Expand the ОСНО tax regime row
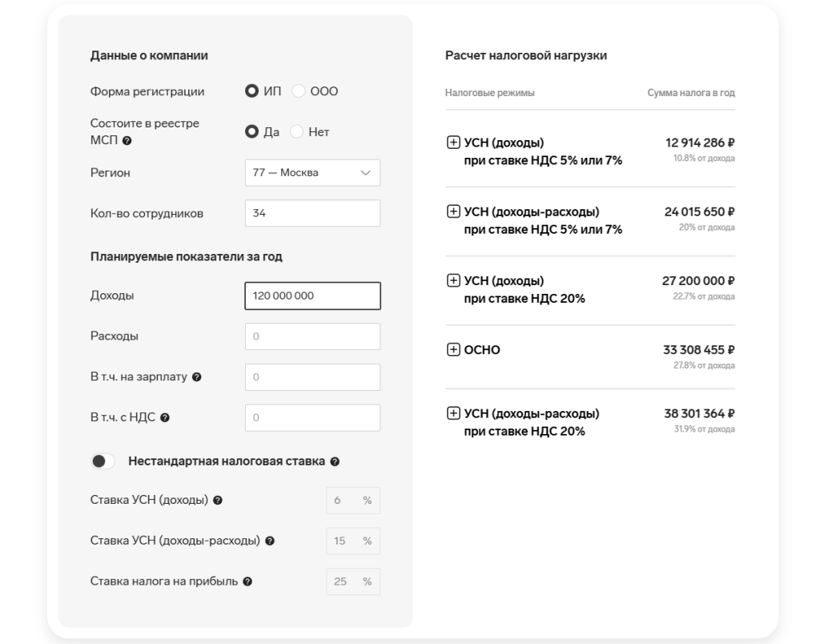 pos(453,349)
